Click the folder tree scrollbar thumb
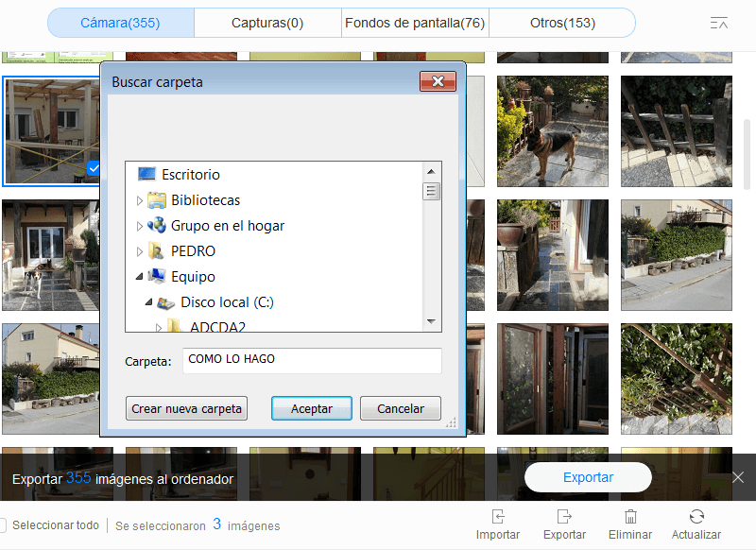This screenshot has height=550, width=756. coord(431,192)
